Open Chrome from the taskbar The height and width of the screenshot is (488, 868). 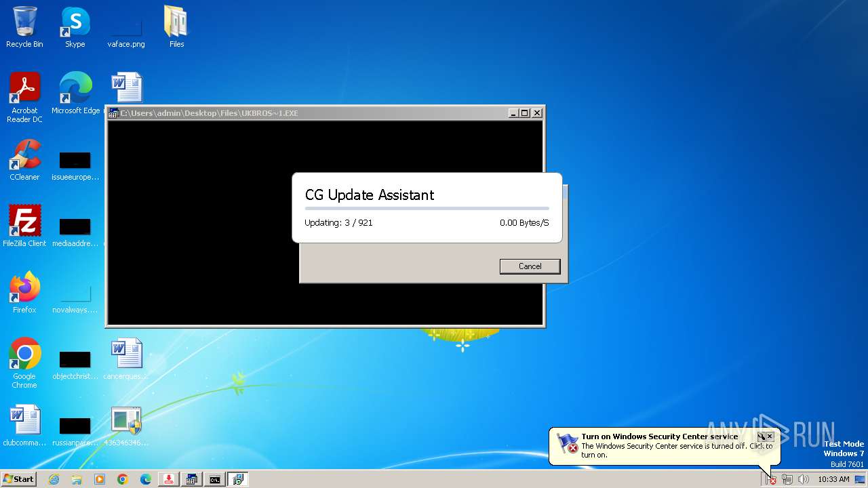coord(123,479)
